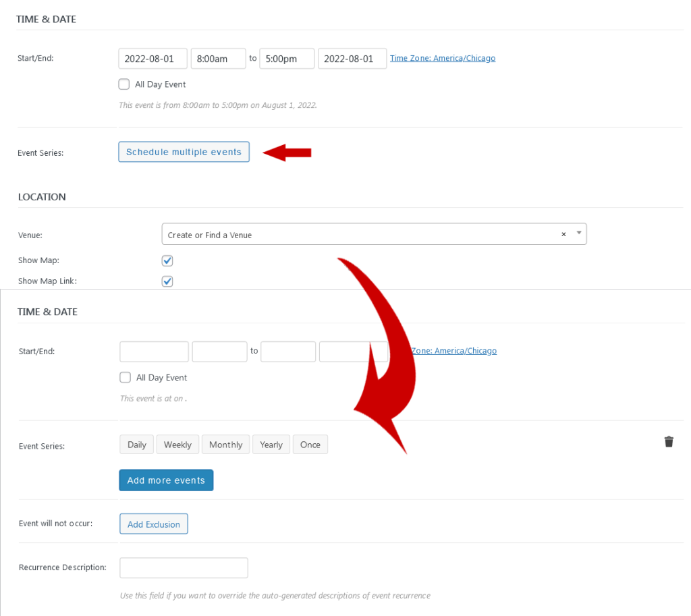The width and height of the screenshot is (691, 616).
Task: Focus the Recurrence Description text field
Action: pos(184,567)
